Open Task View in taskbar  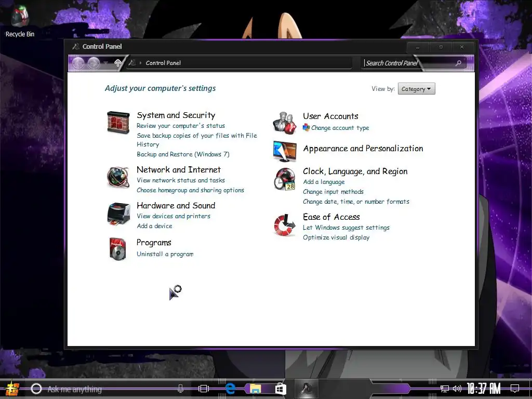pos(204,389)
